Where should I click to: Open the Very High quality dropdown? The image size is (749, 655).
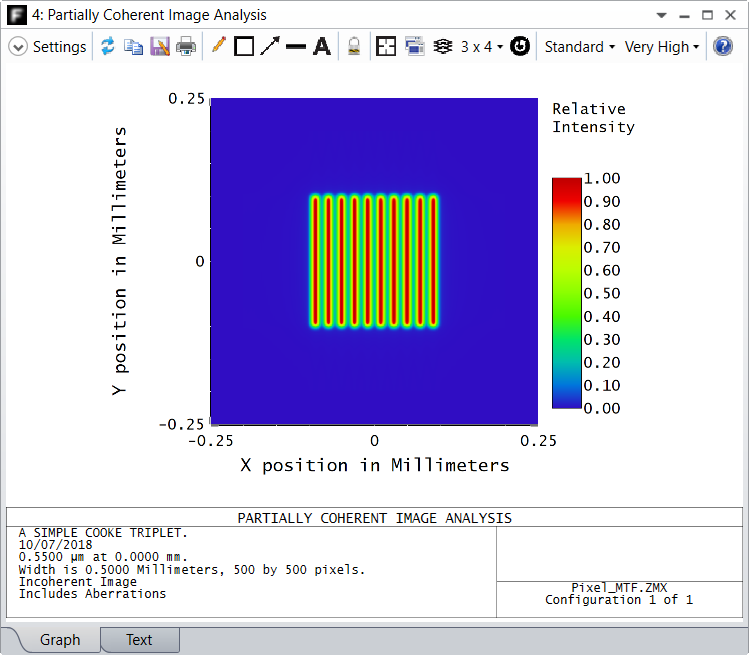click(x=662, y=47)
